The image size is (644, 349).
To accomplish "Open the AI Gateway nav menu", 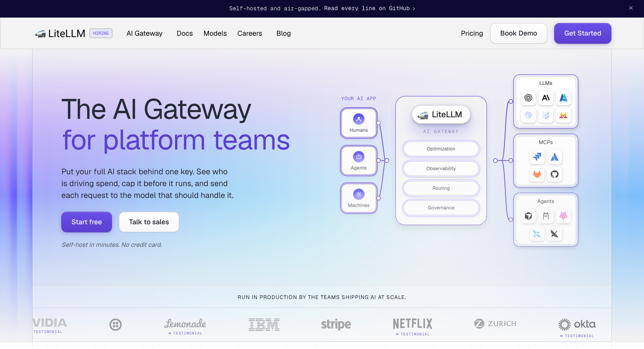I will coord(144,33).
